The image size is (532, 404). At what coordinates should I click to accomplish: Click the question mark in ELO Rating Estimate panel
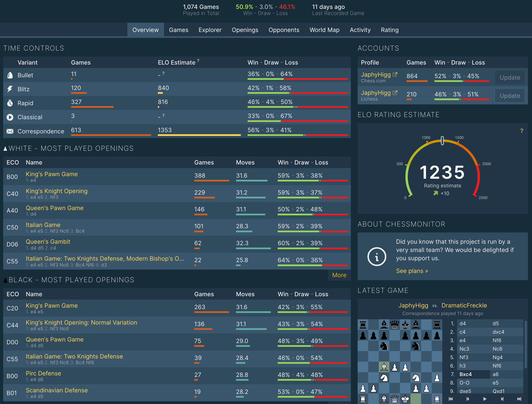(522, 131)
